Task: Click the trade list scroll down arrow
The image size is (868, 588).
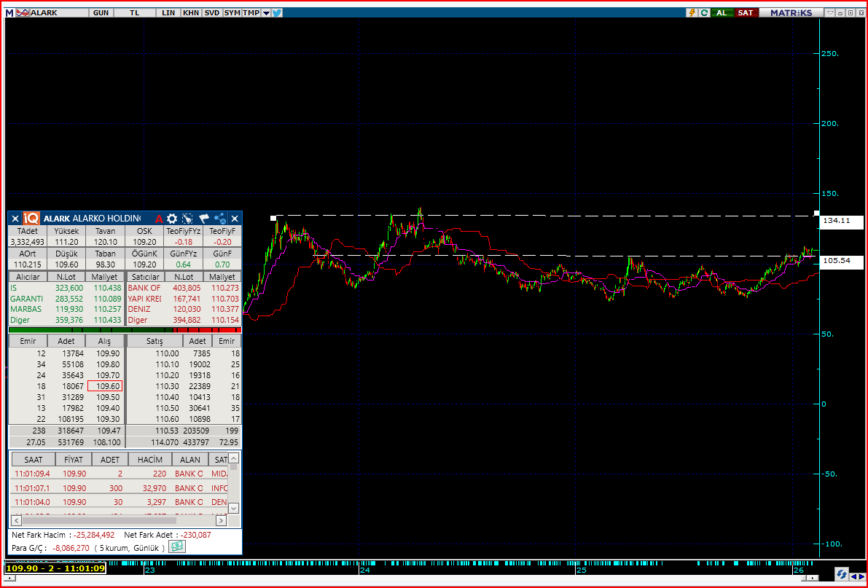Action: point(234,508)
